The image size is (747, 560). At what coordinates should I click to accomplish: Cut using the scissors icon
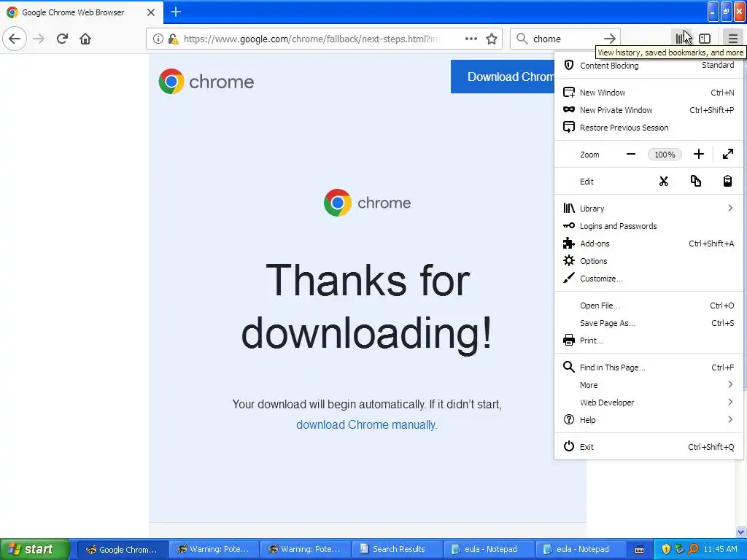664,182
